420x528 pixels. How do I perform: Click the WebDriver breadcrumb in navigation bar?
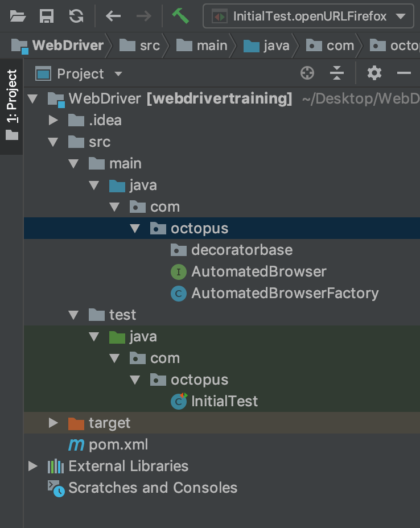point(68,46)
